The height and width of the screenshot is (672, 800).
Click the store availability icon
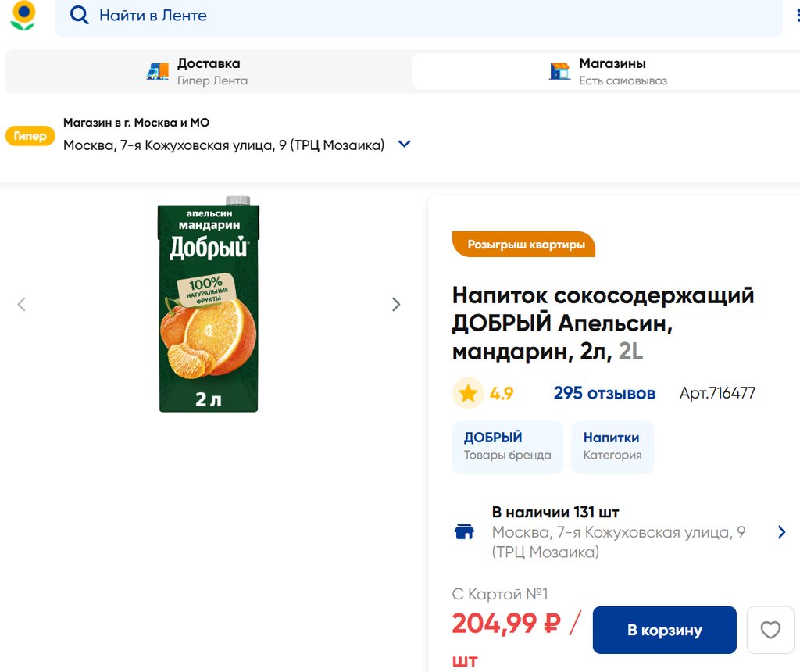tap(464, 532)
